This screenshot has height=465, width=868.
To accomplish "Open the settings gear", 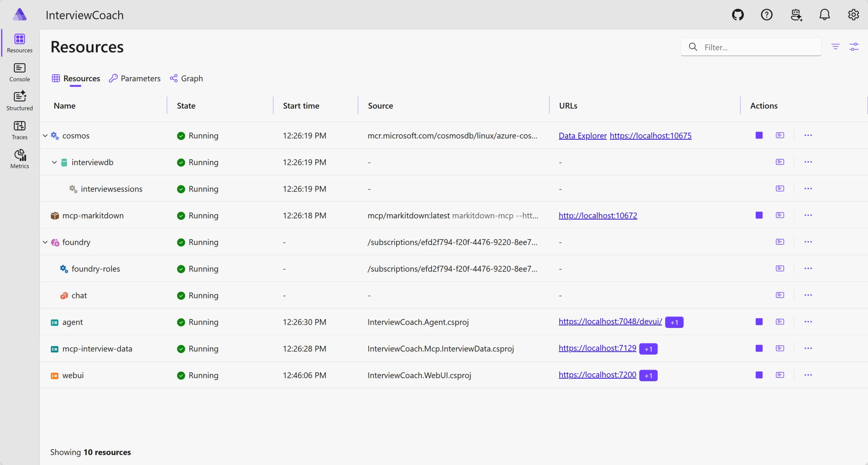I will (853, 15).
